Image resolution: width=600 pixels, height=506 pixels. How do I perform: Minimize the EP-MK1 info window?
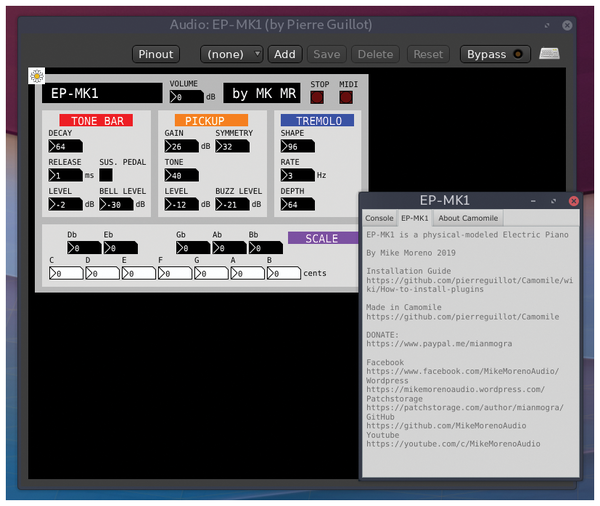pos(533,201)
